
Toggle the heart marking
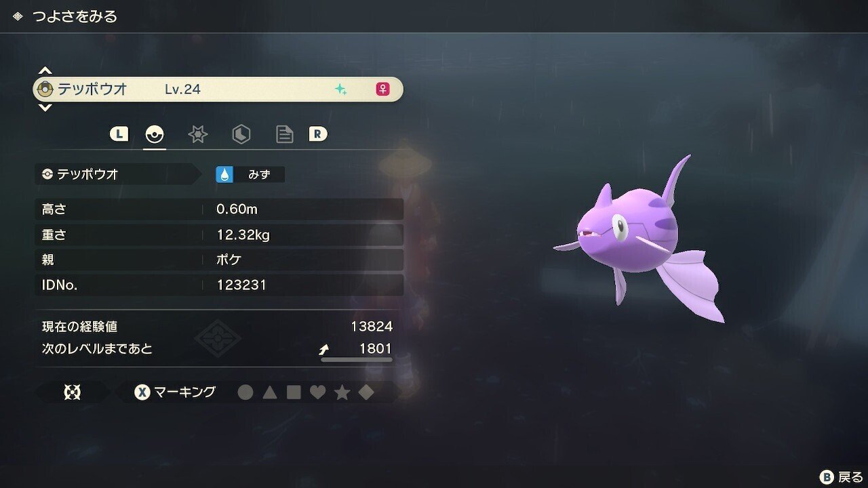317,392
